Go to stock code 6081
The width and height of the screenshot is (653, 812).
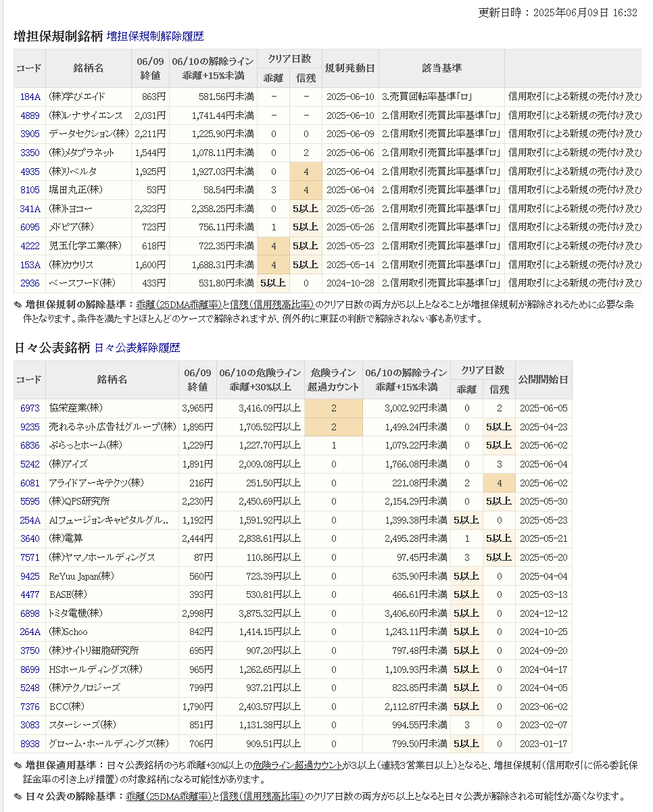pos(30,483)
